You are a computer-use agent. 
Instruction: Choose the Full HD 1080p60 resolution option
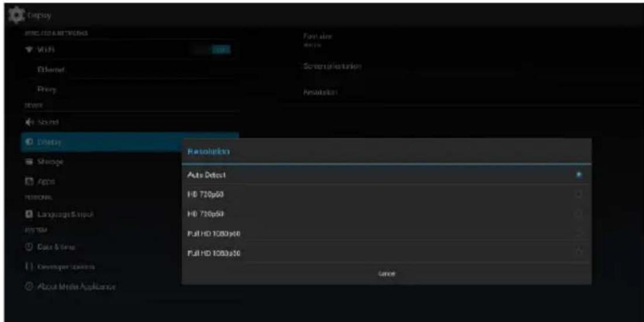387,233
